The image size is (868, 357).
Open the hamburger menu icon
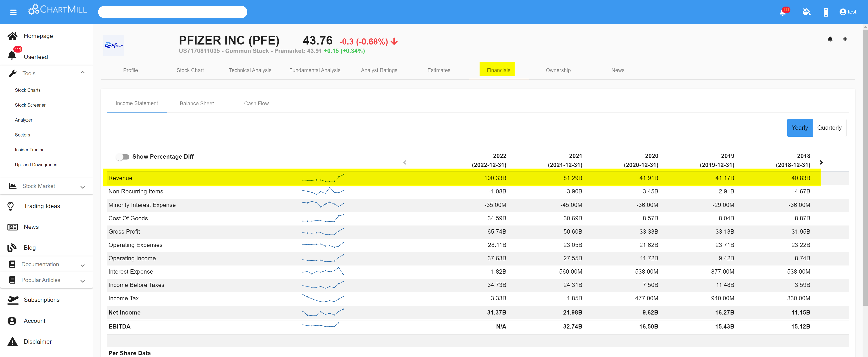[x=14, y=12]
